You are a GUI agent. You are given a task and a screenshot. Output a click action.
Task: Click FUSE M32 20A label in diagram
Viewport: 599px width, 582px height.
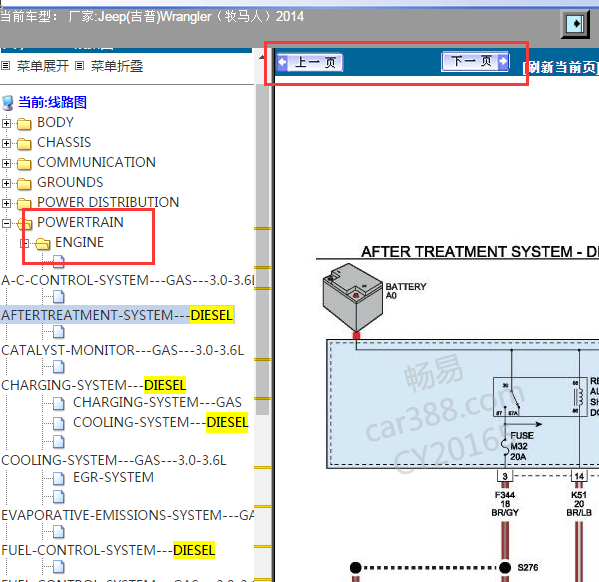522,446
